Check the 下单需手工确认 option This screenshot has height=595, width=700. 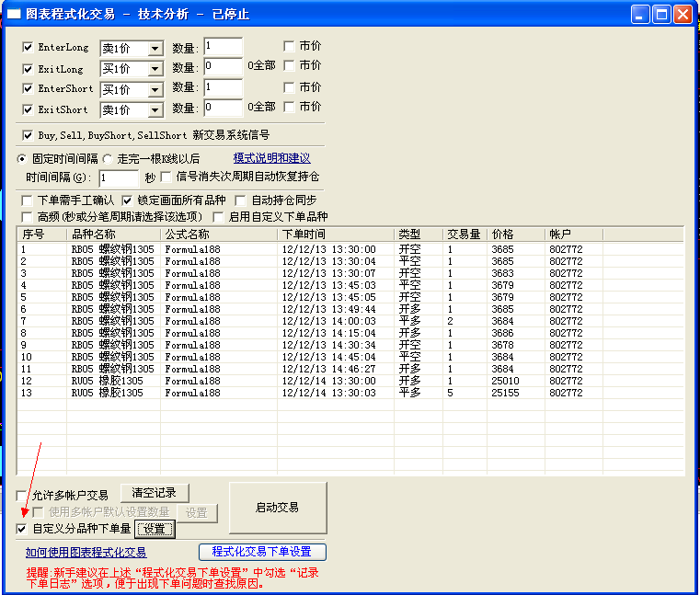(28, 200)
